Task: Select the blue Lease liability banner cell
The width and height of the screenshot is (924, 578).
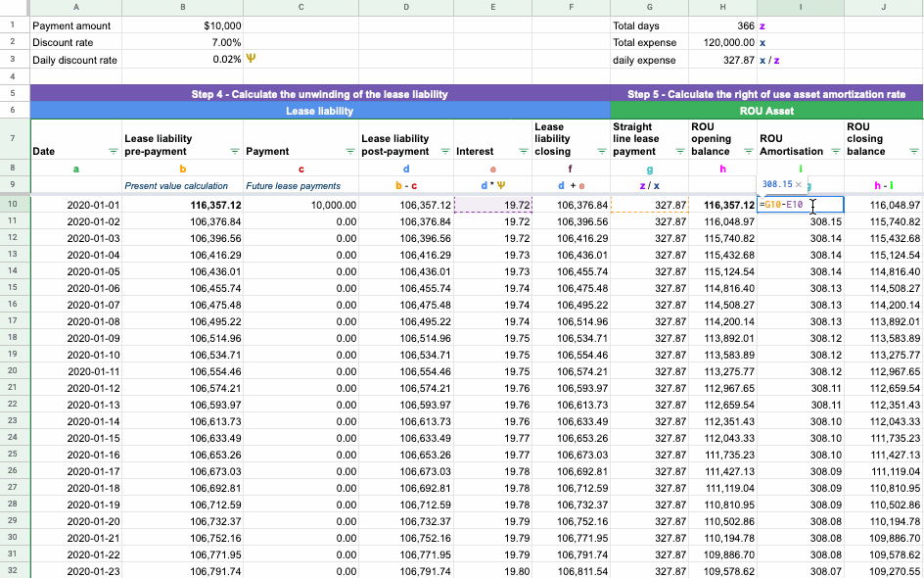Action: click(x=320, y=111)
